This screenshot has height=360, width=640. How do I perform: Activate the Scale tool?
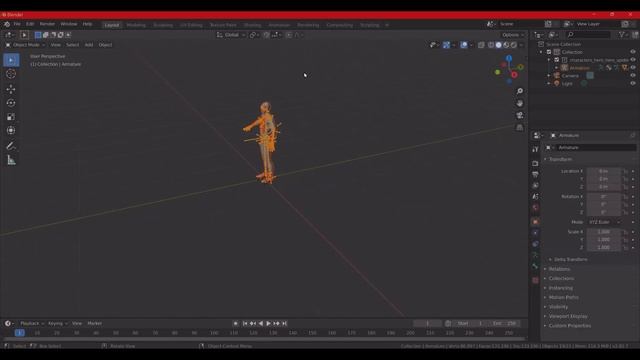[11, 117]
